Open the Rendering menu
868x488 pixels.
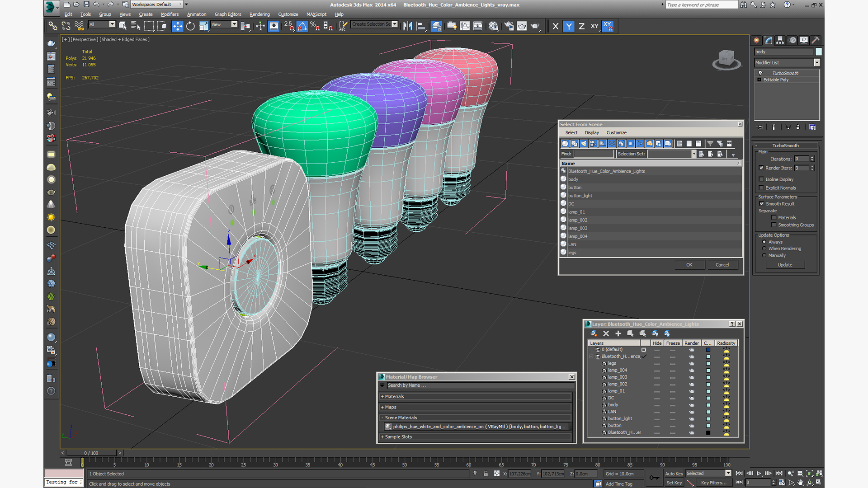coord(259,14)
